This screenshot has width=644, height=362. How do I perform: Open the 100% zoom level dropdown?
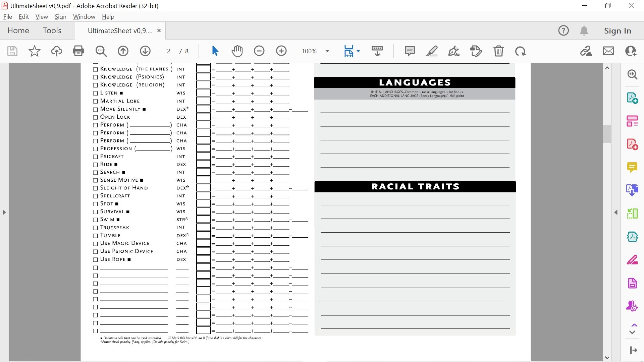(327, 51)
